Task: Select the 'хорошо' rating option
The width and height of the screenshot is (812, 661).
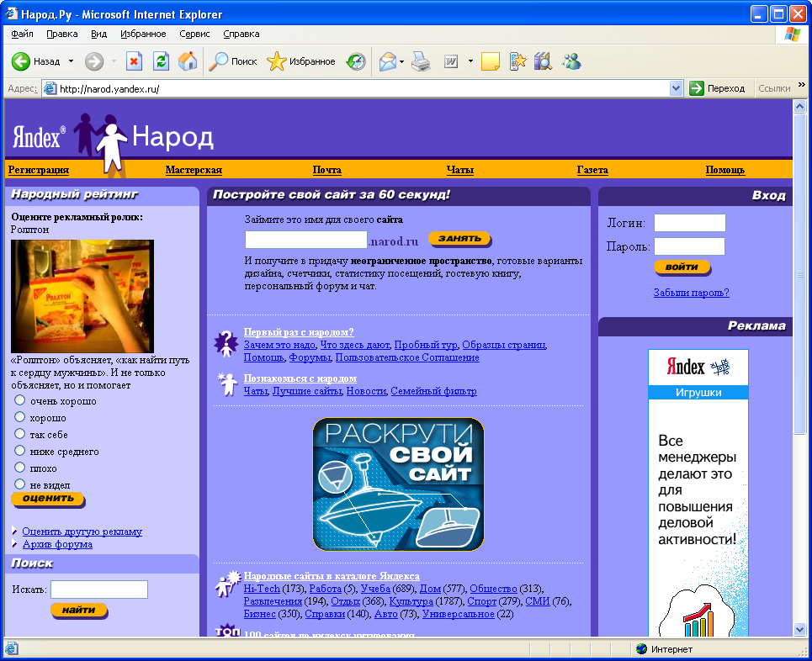Action: tap(19, 416)
